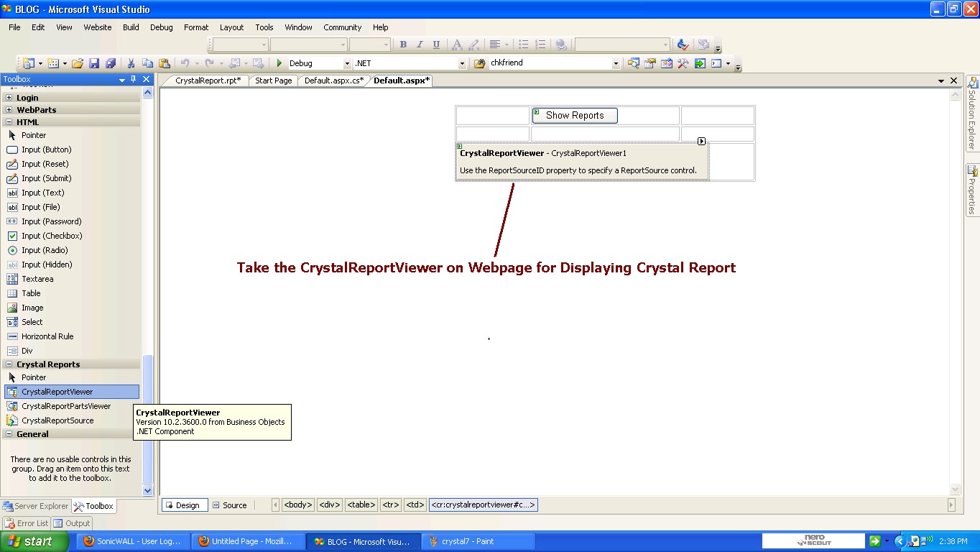
Task: Save the current file with the floppy disk icon
Action: (x=94, y=63)
